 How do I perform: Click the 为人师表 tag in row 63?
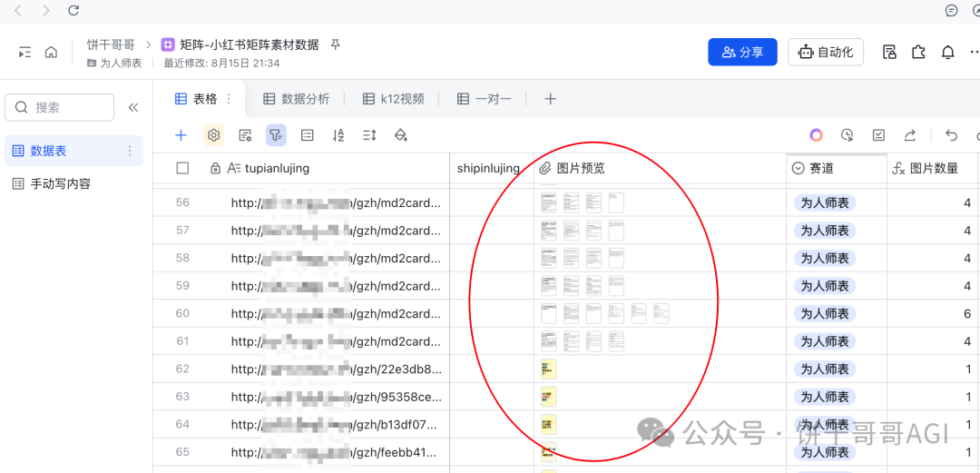click(824, 397)
